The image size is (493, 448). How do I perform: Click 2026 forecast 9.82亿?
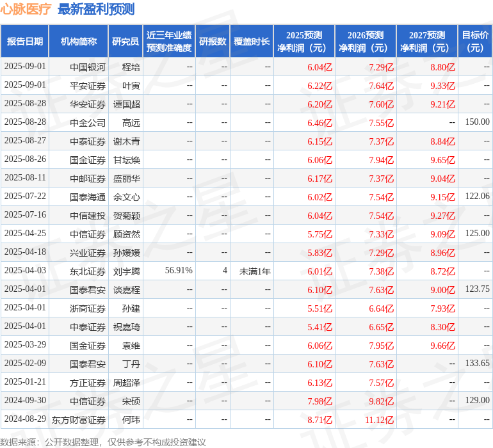point(382,401)
